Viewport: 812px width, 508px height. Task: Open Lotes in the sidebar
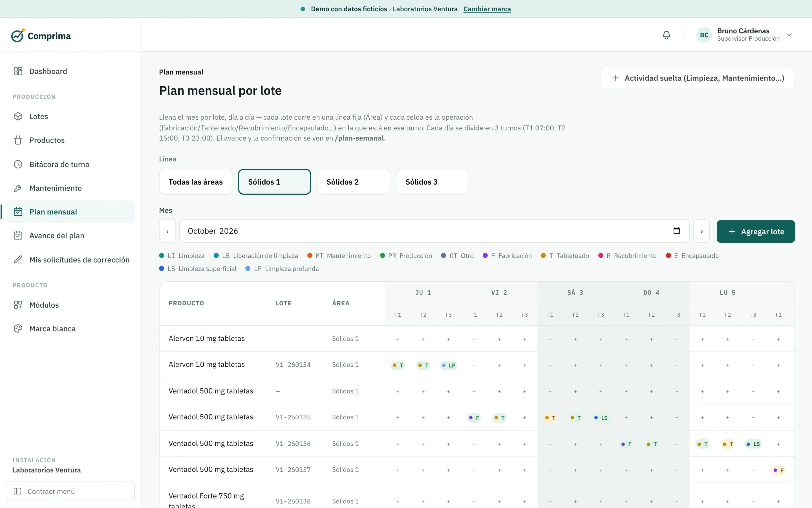(70, 116)
